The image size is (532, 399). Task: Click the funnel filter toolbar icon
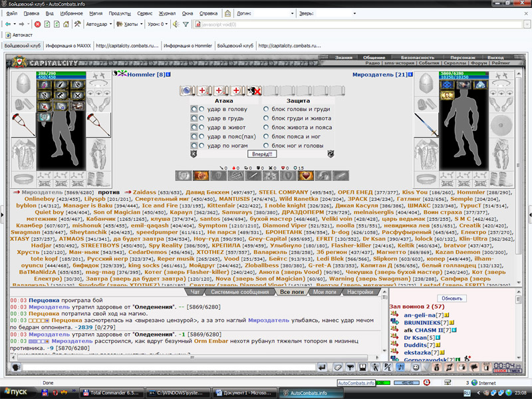point(186,24)
